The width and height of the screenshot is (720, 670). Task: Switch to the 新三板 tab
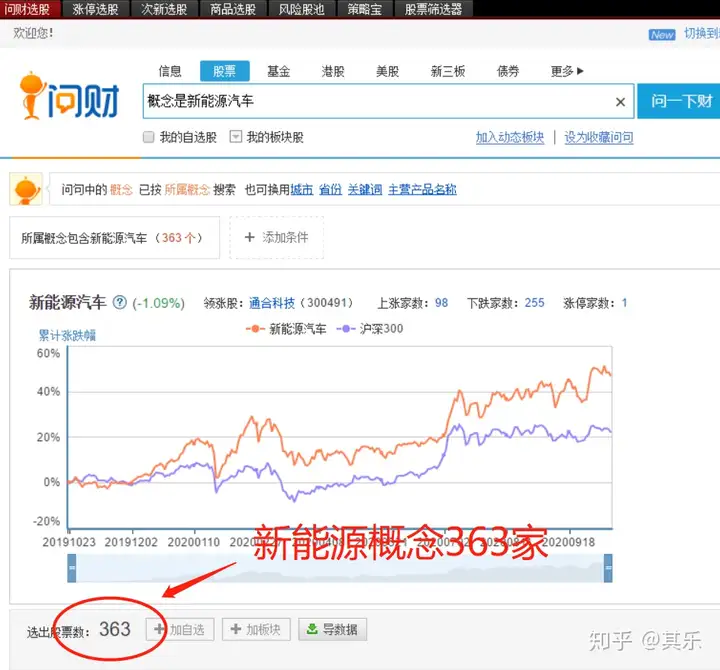(448, 71)
